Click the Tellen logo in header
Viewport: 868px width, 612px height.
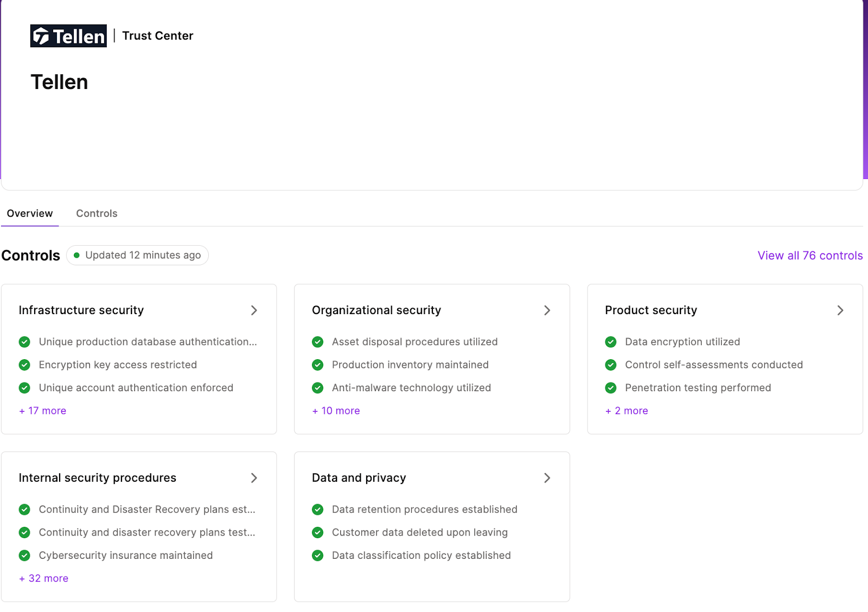tap(68, 36)
